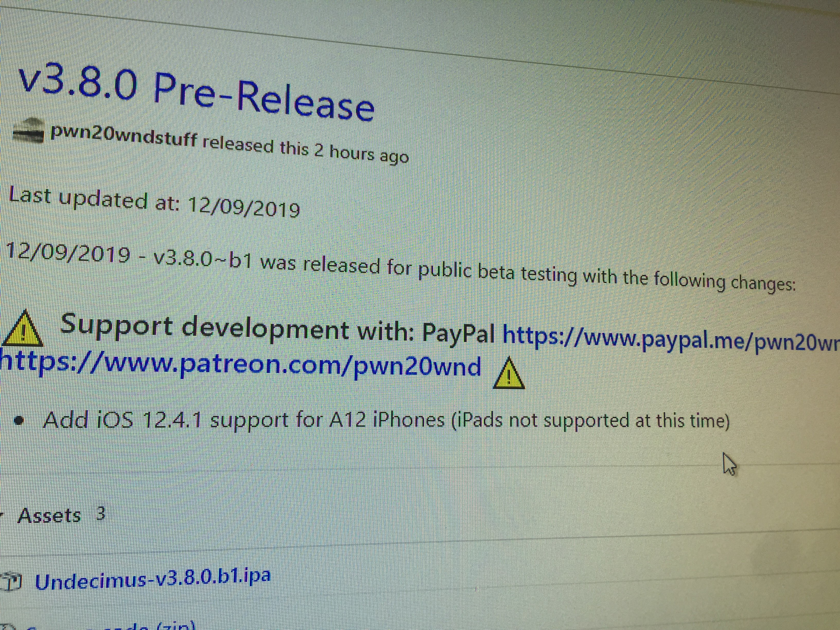The image size is (840, 630).
Task: Click the zip file icon at bottom-left
Action: pyautogui.click(x=8, y=627)
